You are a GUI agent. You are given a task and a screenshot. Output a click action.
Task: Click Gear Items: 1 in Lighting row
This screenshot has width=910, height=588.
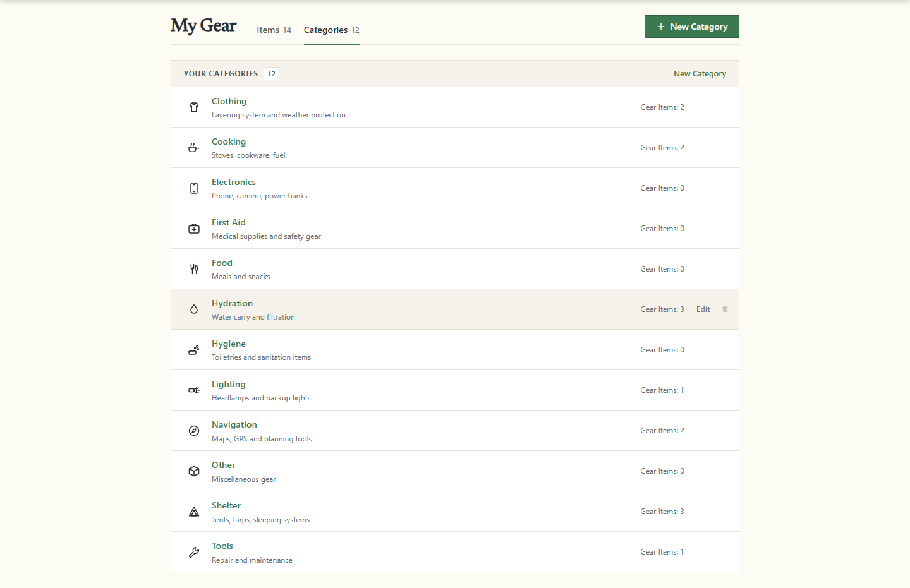click(x=662, y=390)
